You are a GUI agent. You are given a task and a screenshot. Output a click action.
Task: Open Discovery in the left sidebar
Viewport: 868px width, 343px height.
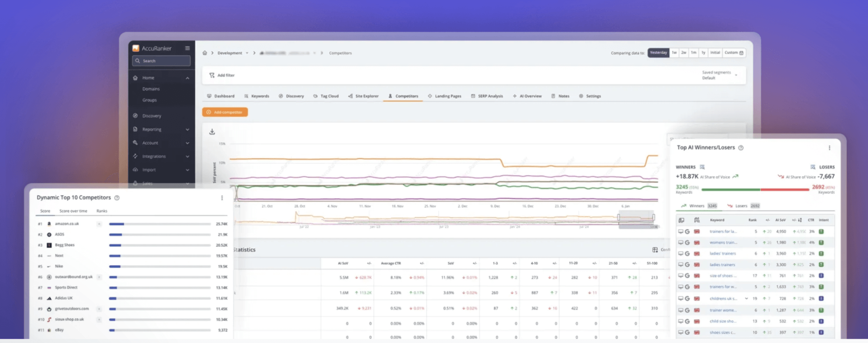coord(152,116)
